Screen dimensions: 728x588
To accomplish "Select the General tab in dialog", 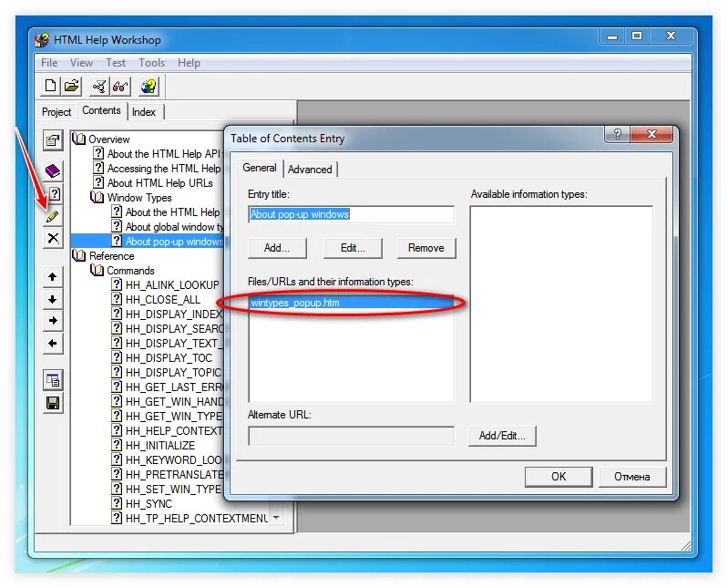I will point(260,168).
